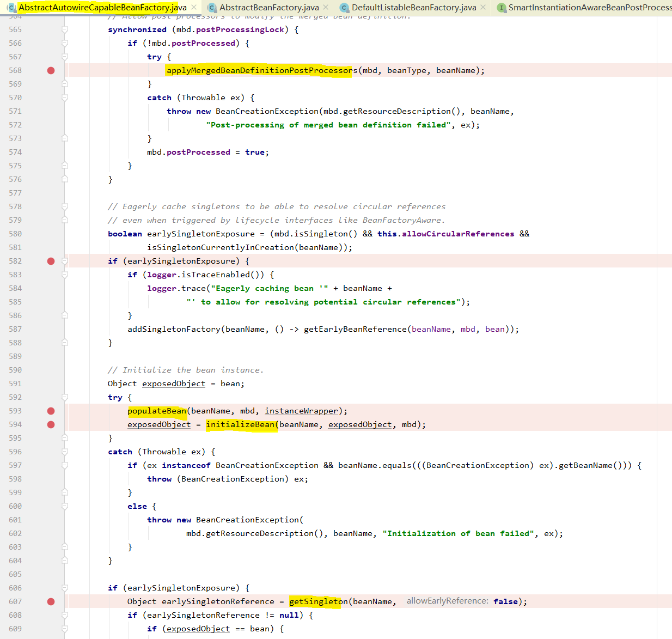Image resolution: width=672 pixels, height=639 pixels.
Task: Click the getSingleton method call
Action: point(319,601)
